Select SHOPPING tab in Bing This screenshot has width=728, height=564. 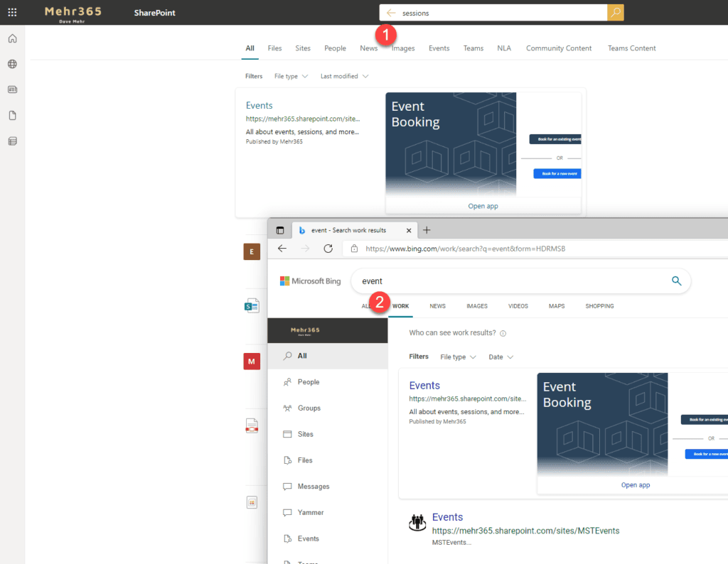point(599,306)
